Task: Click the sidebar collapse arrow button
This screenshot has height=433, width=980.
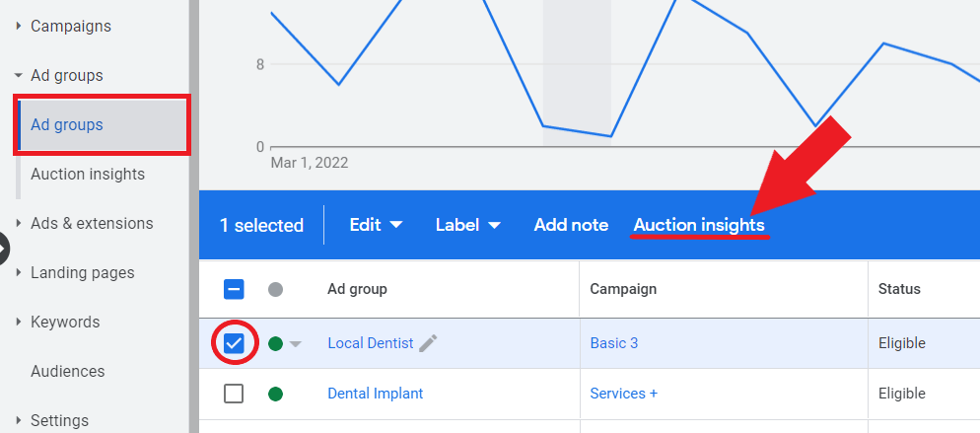Action: [4, 250]
